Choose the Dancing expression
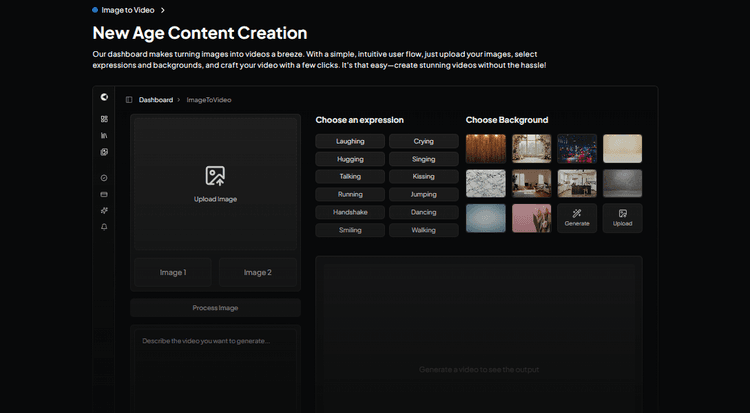 pos(424,212)
